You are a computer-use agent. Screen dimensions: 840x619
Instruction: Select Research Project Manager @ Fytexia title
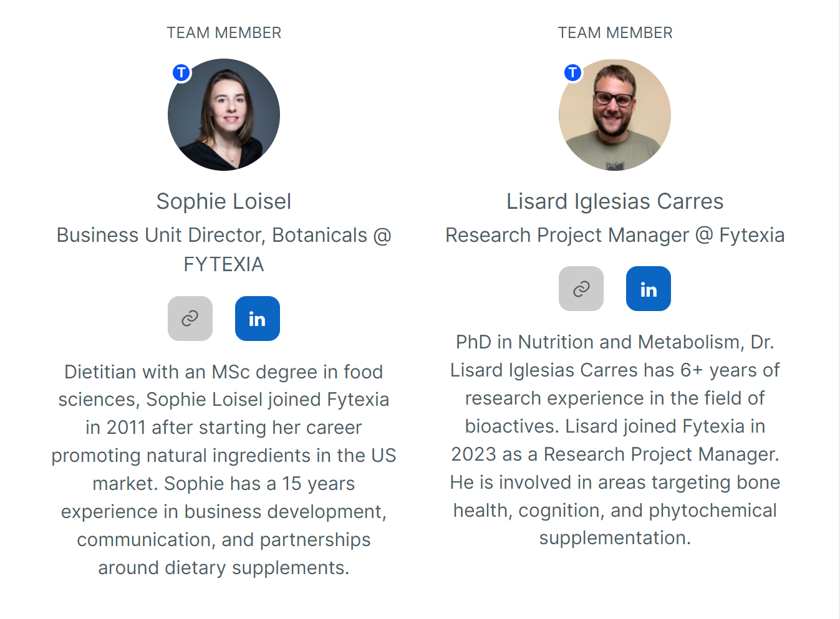click(615, 235)
